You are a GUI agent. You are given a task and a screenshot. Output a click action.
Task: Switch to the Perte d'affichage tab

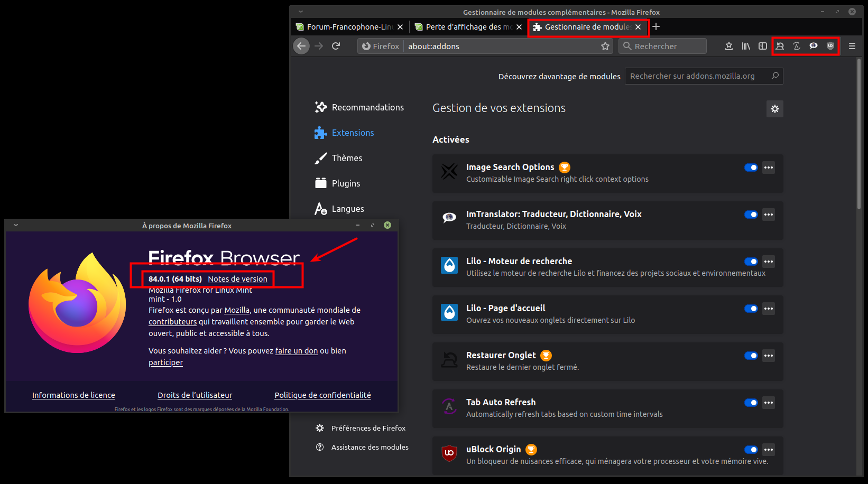click(469, 27)
